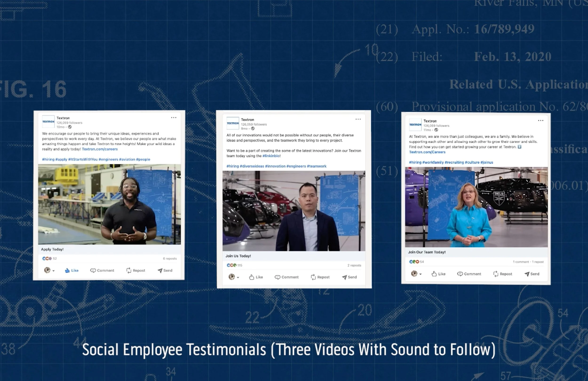
Task: Click the #culture hashtag
Action: coord(472,162)
